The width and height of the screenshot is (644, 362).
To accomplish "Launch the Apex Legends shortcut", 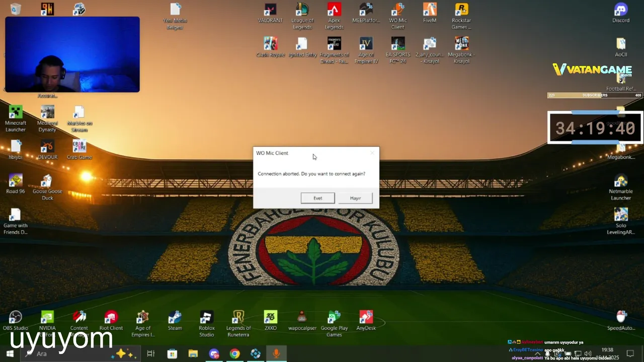I will tap(334, 17).
